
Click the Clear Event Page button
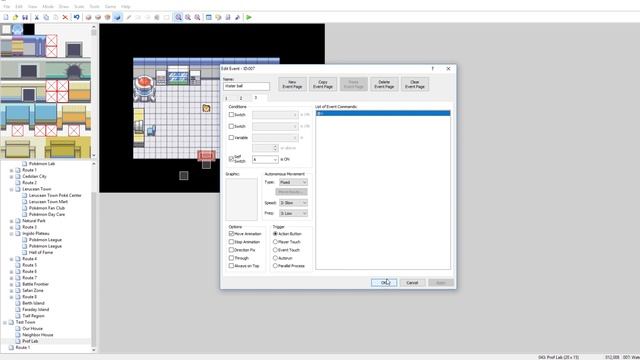click(x=415, y=84)
